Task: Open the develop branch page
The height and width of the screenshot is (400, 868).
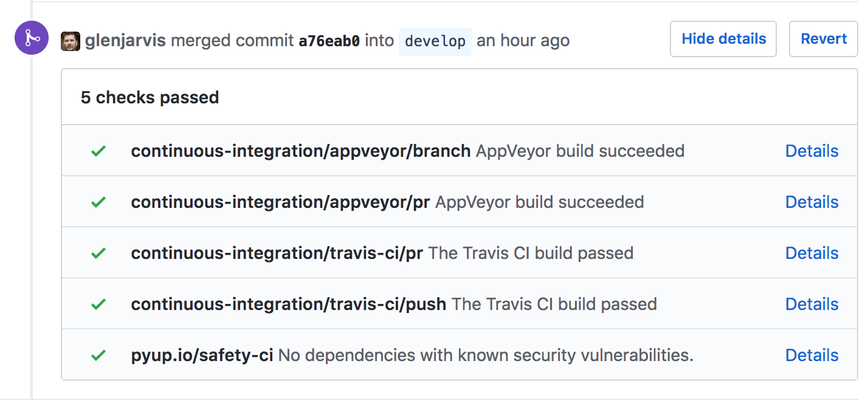Action: [x=435, y=41]
